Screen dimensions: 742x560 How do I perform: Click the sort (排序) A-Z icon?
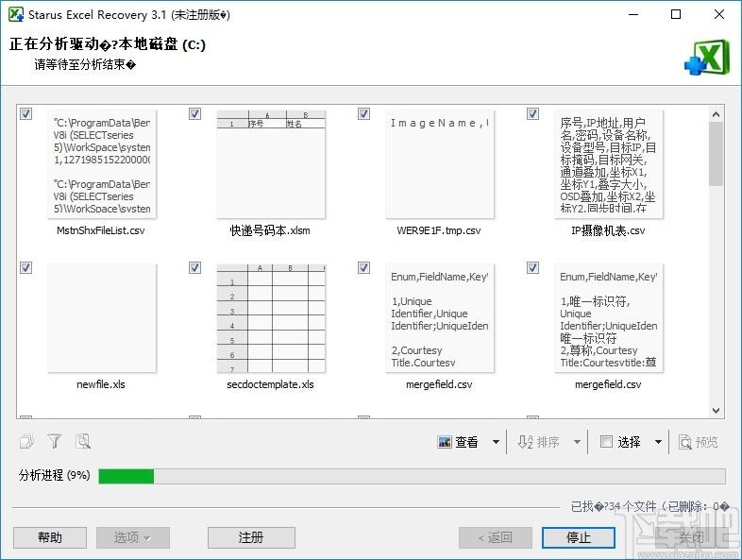pyautogui.click(x=526, y=442)
